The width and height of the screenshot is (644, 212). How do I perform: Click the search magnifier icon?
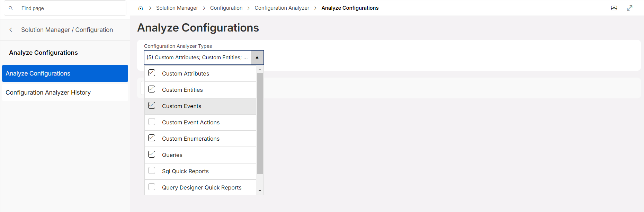click(11, 8)
